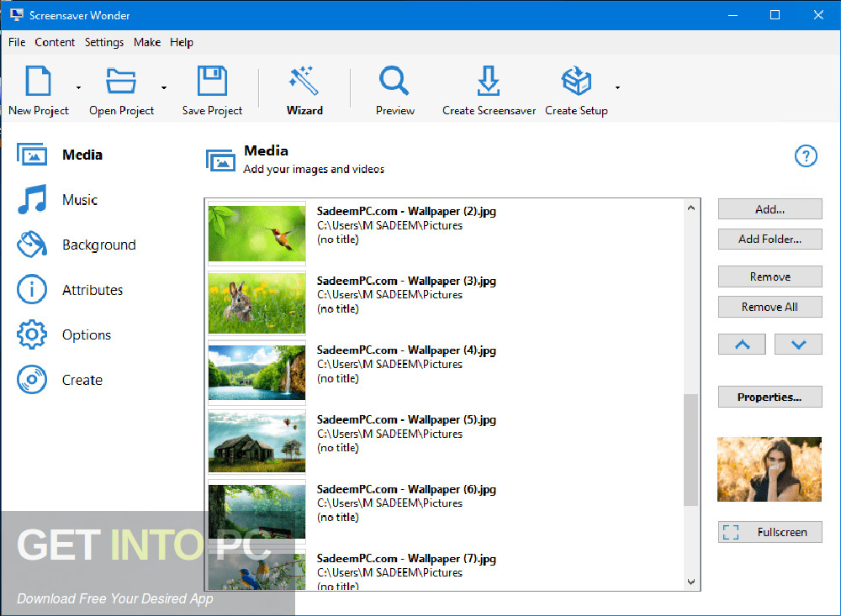
Task: Open the Make menu
Action: (147, 42)
